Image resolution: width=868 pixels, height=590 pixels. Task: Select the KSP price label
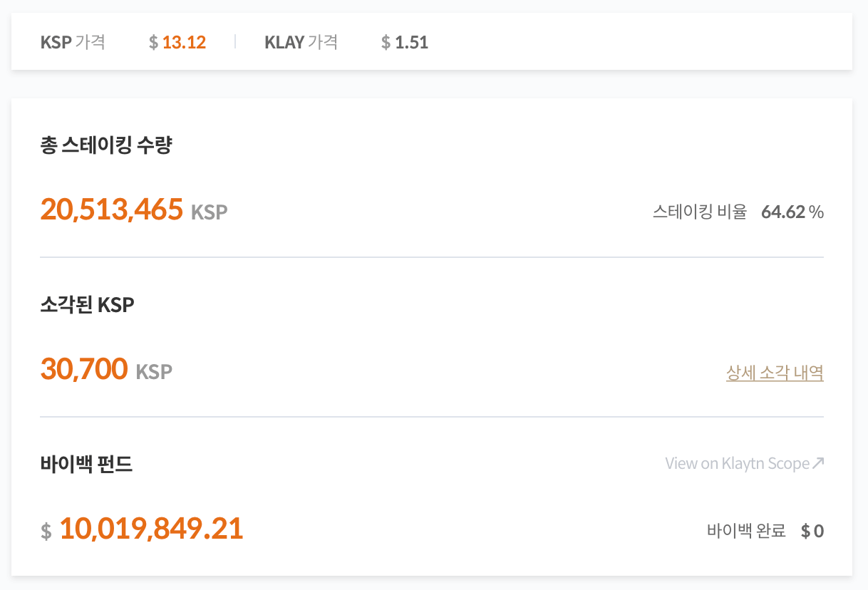point(73,43)
